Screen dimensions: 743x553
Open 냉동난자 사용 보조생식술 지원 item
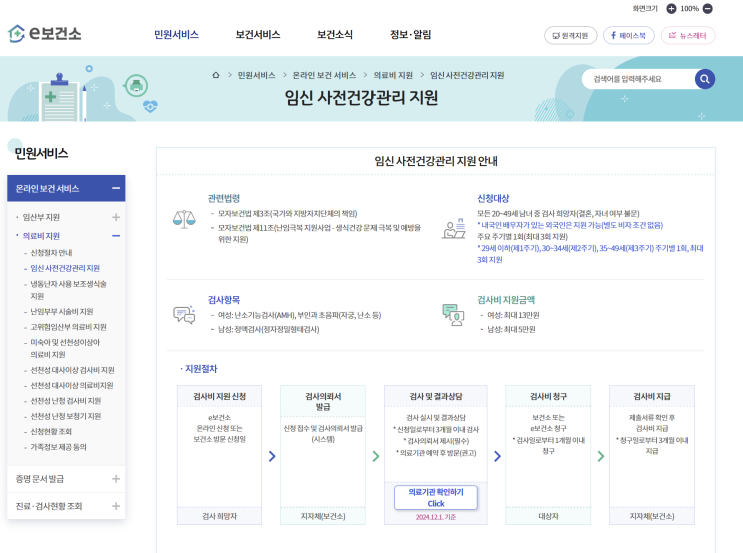68,290
